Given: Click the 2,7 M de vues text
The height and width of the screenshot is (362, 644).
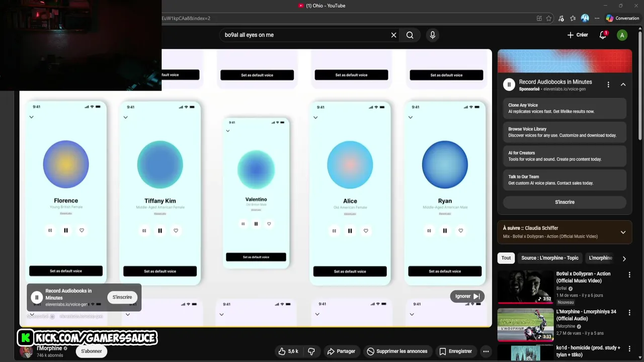Looking at the screenshot, I should click(569, 333).
